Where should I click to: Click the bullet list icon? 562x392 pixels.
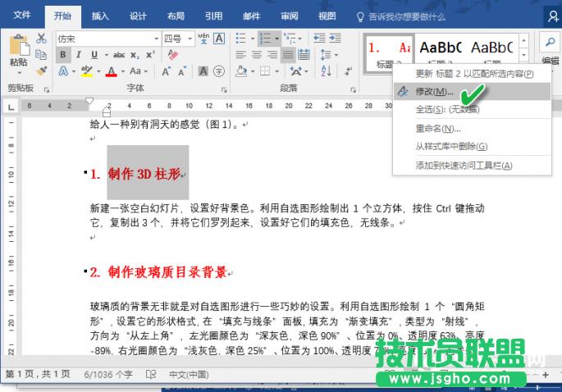[x=241, y=39]
